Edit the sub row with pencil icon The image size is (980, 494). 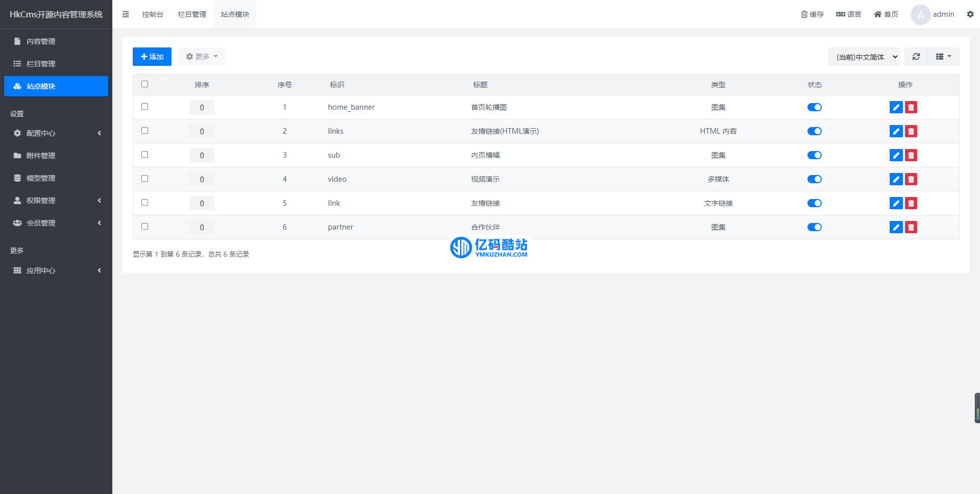[896, 155]
